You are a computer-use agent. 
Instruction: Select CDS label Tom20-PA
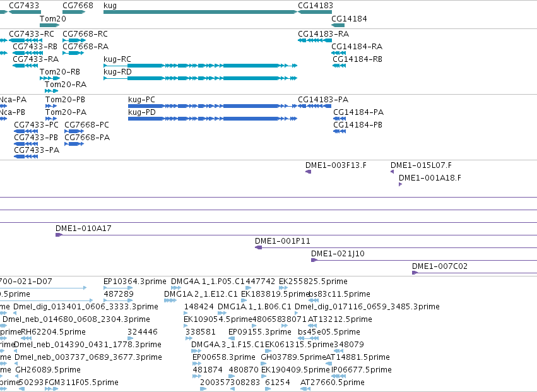pos(66,112)
